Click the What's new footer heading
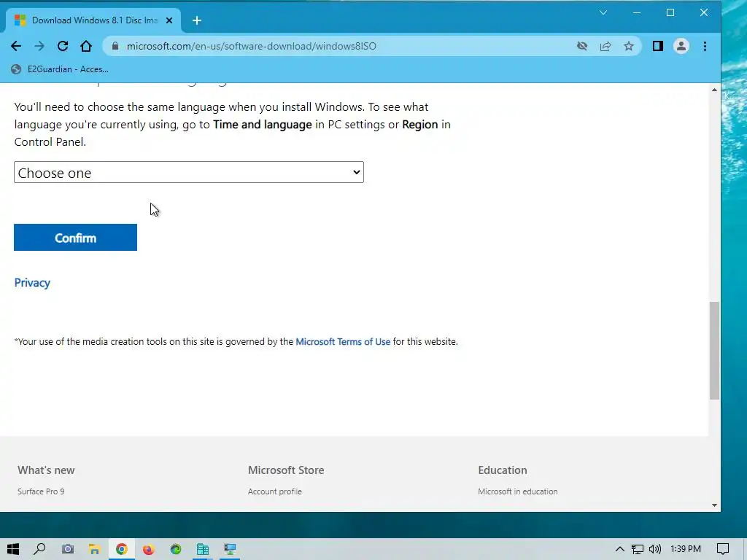The width and height of the screenshot is (747, 560). point(46,470)
